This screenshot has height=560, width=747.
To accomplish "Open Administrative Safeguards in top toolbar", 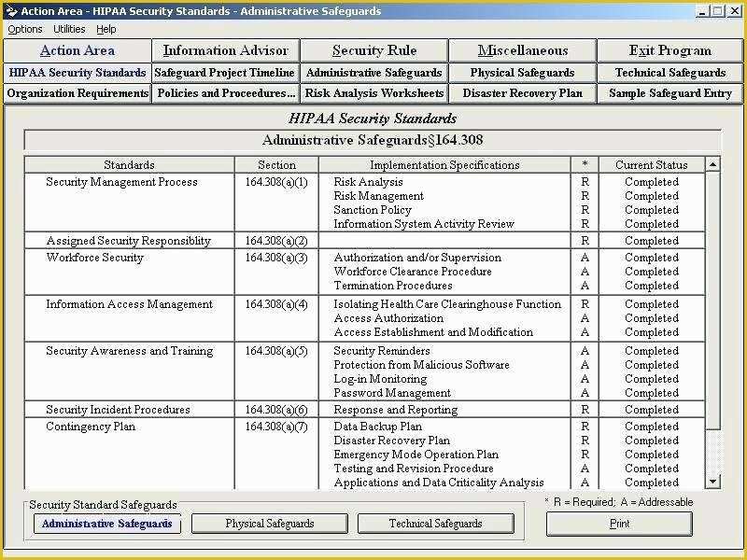I will (x=374, y=73).
